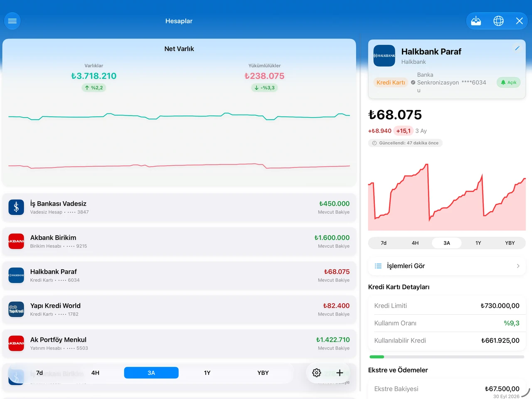Select 4H range in bottom toolbar
Image resolution: width=532 pixels, height=399 pixels.
[95, 373]
